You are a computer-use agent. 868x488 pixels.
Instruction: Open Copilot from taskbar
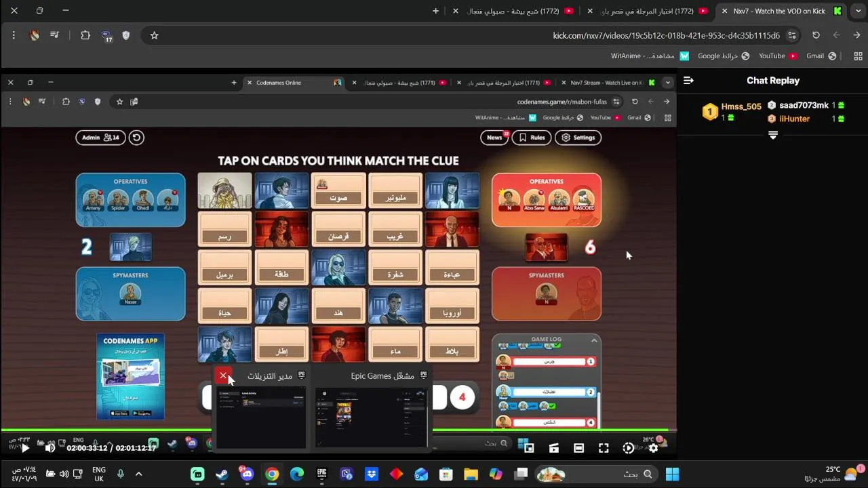[x=496, y=474]
